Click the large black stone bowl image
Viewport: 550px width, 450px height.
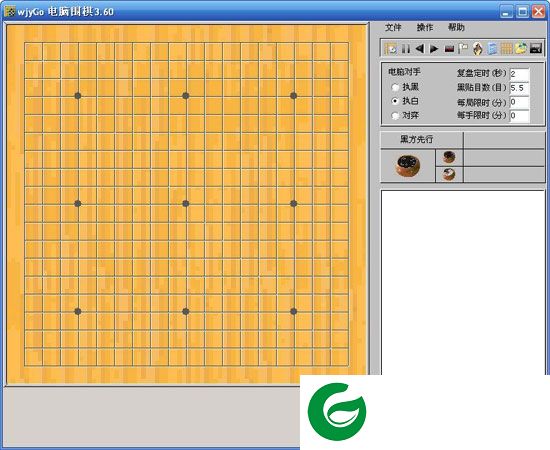coord(408,166)
